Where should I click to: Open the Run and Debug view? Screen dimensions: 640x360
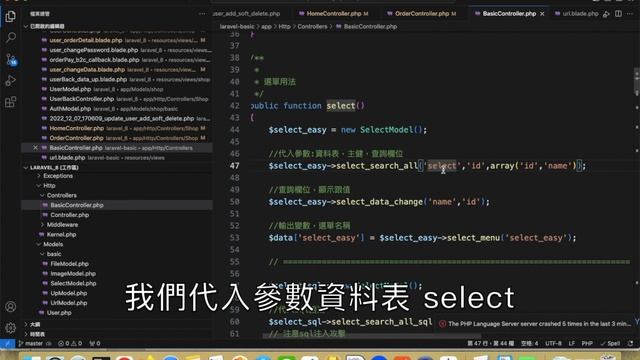point(11,80)
